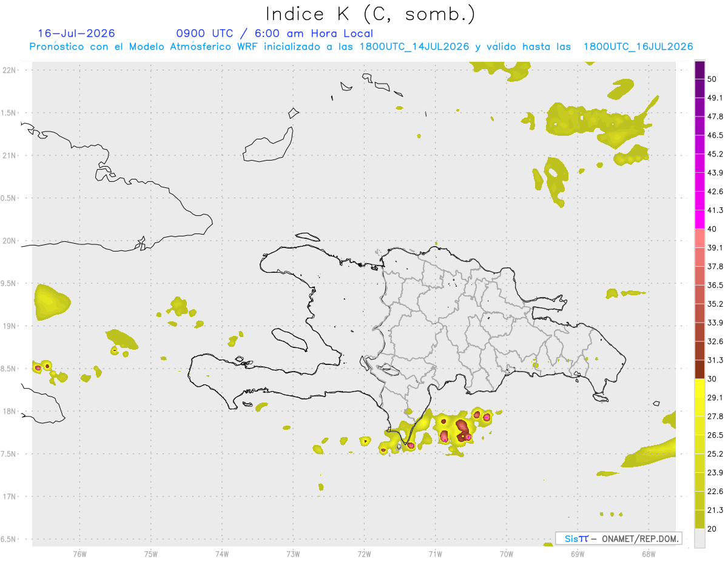Click the "23.9" colorbar value

(715, 473)
